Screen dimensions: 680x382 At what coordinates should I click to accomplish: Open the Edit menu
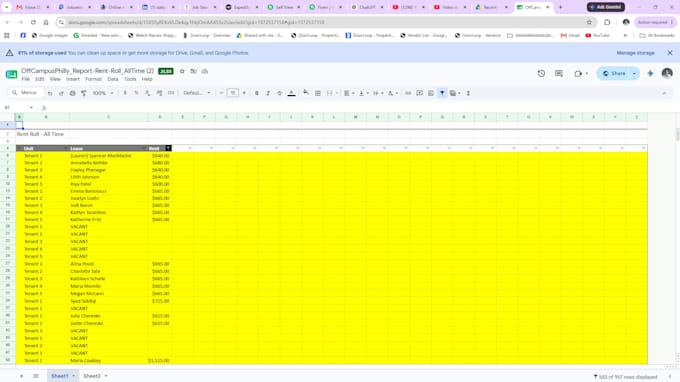(x=39, y=79)
